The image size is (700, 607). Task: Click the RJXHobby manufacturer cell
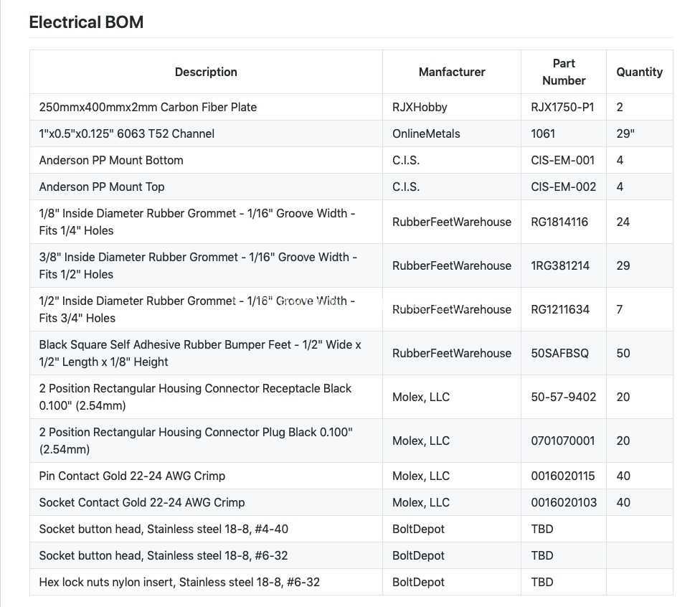coord(452,107)
